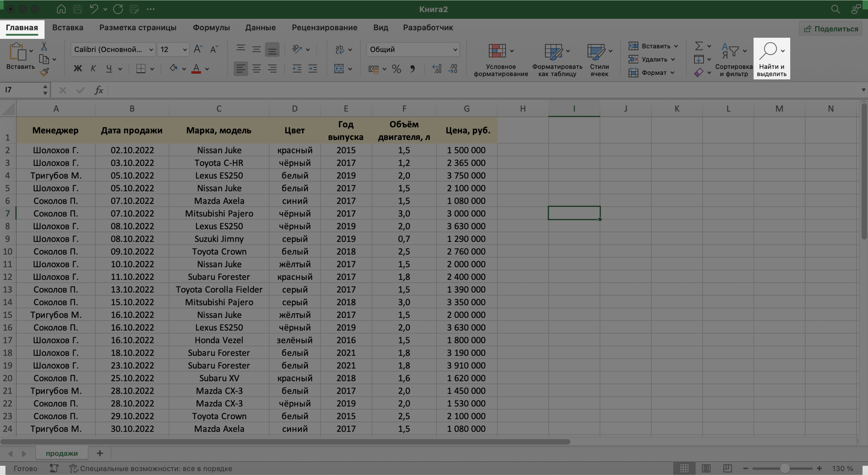Screen dimensions: 868x475
Task: Open the Рецензирование tab
Action: (x=324, y=28)
